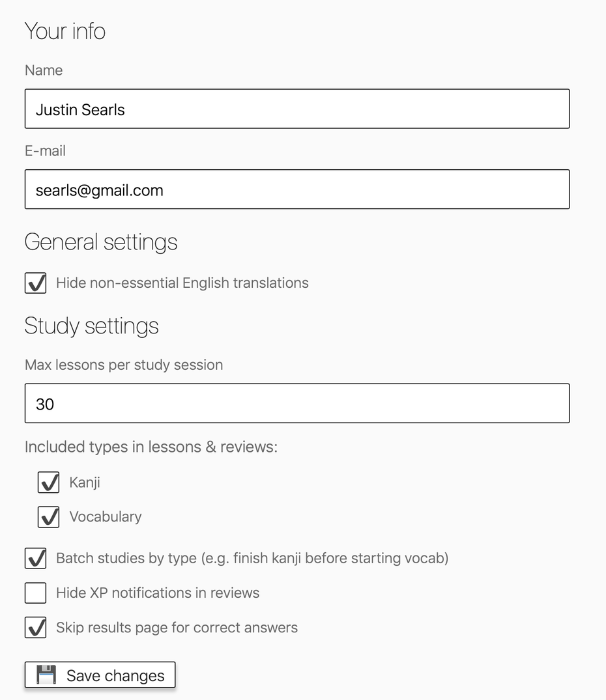This screenshot has height=700, width=606.
Task: Uncheck the Hide non-essential English translations checkbox
Action: click(x=36, y=283)
